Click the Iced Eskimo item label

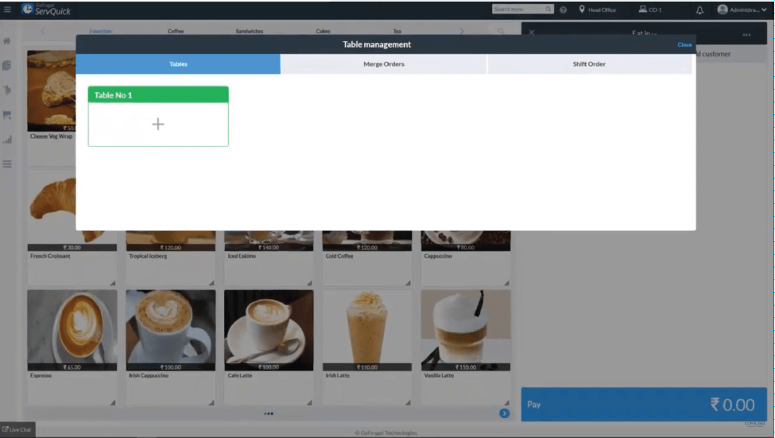coord(242,256)
